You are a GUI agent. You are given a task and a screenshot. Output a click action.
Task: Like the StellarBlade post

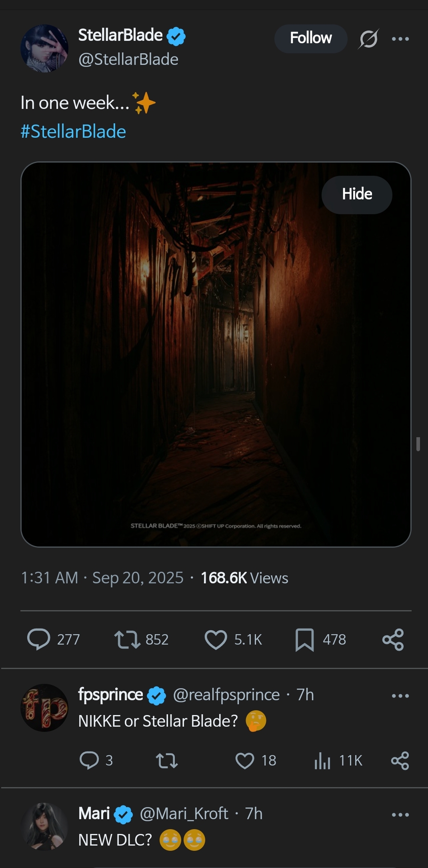pos(216,639)
